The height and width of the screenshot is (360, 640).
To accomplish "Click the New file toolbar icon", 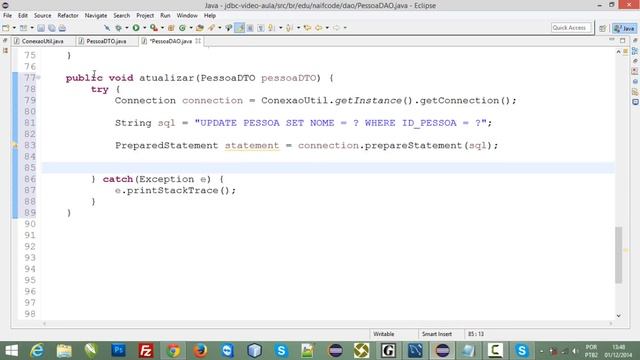I will 6,28.
